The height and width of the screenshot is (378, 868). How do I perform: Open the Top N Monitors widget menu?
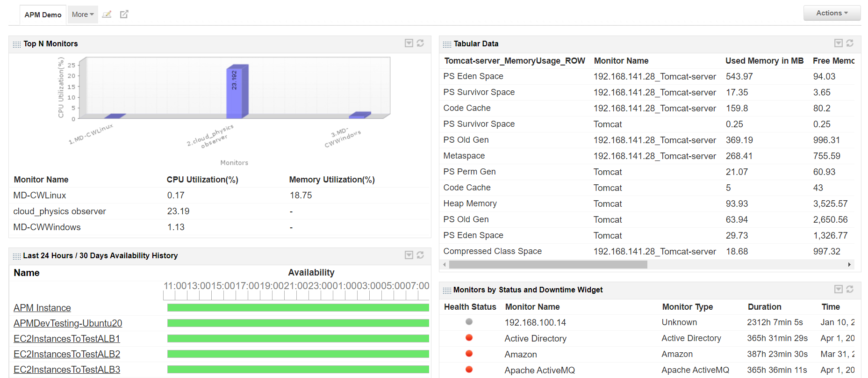pos(409,43)
